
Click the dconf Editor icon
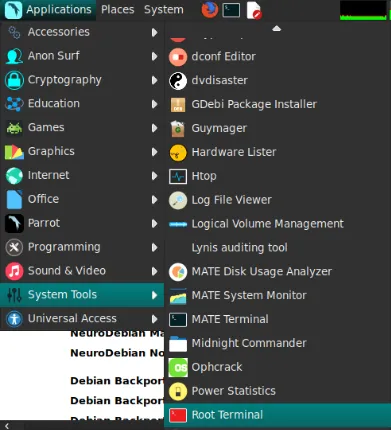(178, 57)
